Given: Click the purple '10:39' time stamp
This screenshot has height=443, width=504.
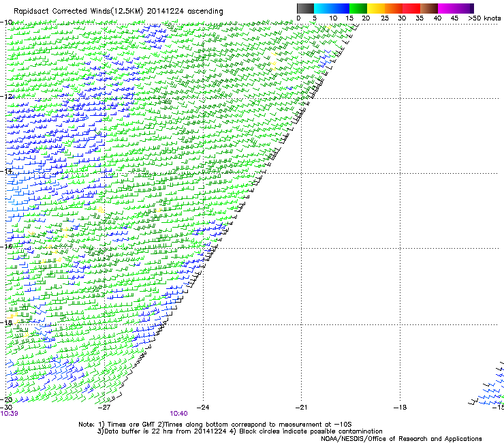Looking at the screenshot, I should coord(9,414).
